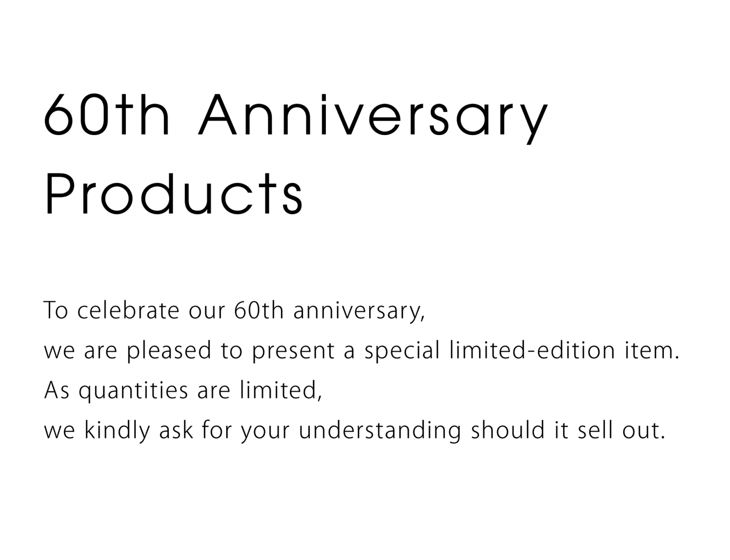730x560 pixels.
Task: Click the "To celebrate our 60th anniversary," line
Action: [234, 310]
